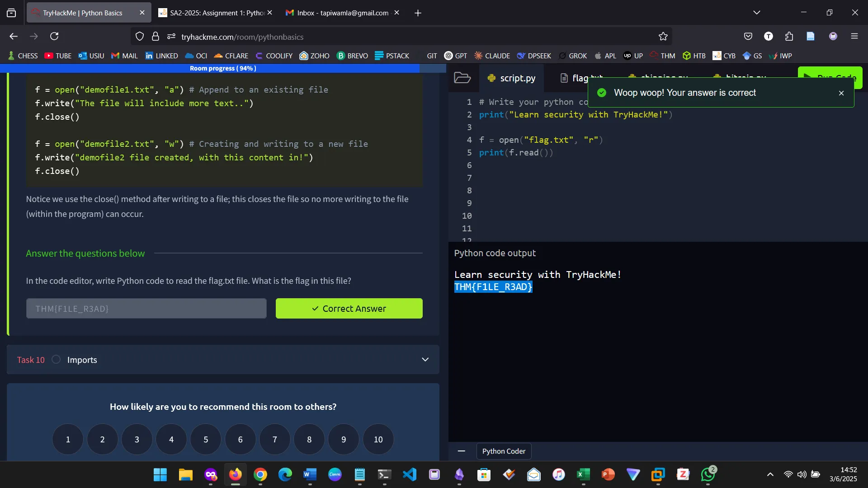This screenshot has width=868, height=488.
Task: Reload the TryHackMe page
Action: pos(54,36)
